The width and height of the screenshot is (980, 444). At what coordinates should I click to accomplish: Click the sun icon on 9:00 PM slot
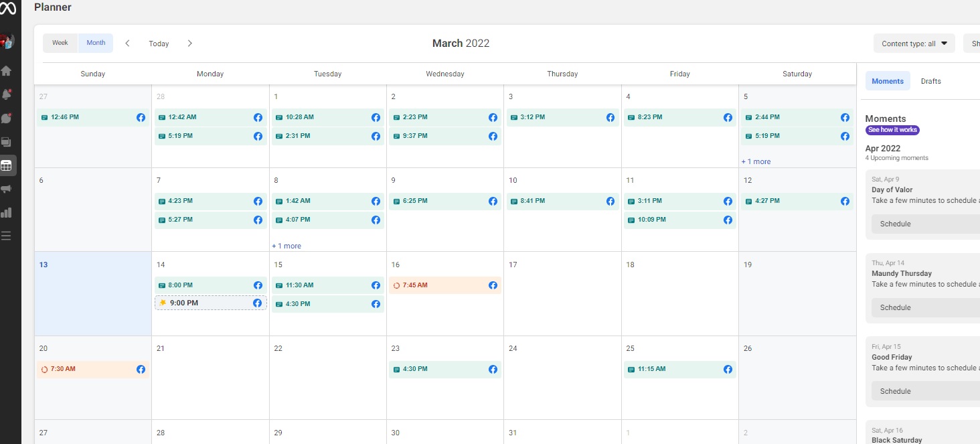163,303
